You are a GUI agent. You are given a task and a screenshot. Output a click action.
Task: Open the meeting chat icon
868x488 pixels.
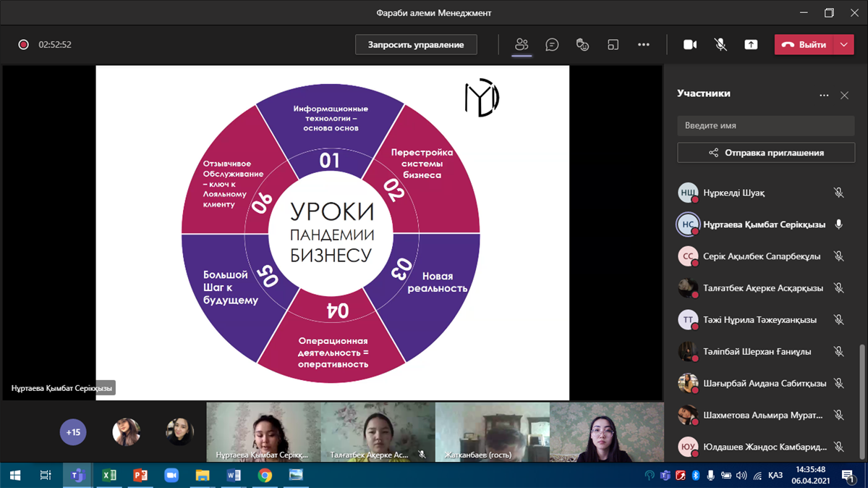[x=552, y=45]
